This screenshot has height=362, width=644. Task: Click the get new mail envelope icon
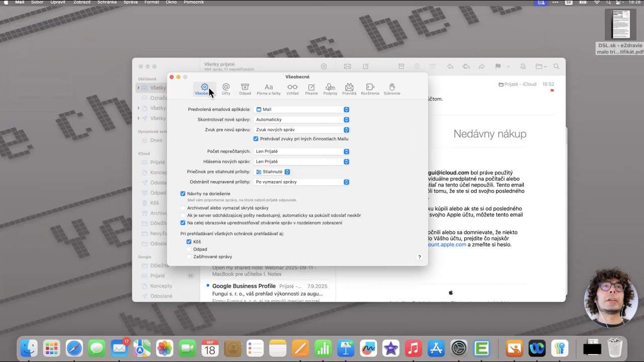pos(347,66)
